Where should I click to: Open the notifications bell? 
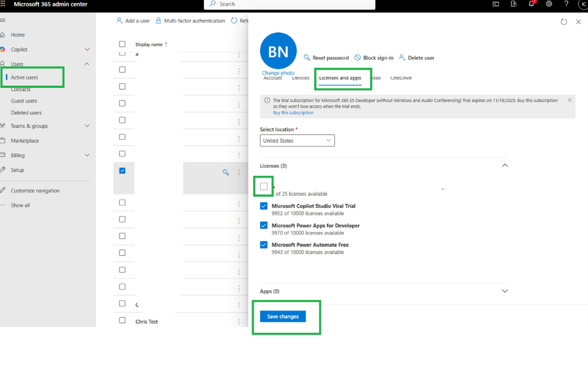click(x=531, y=4)
